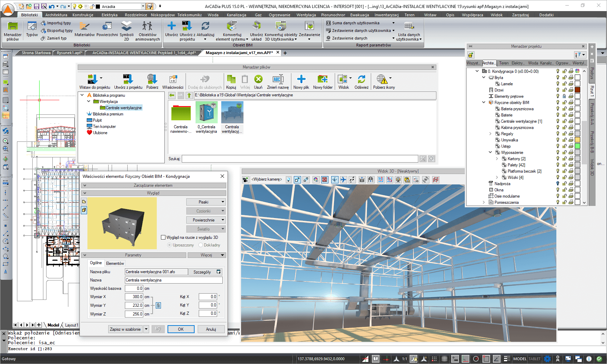
Task: Click Szczegóły button
Action: point(205,272)
